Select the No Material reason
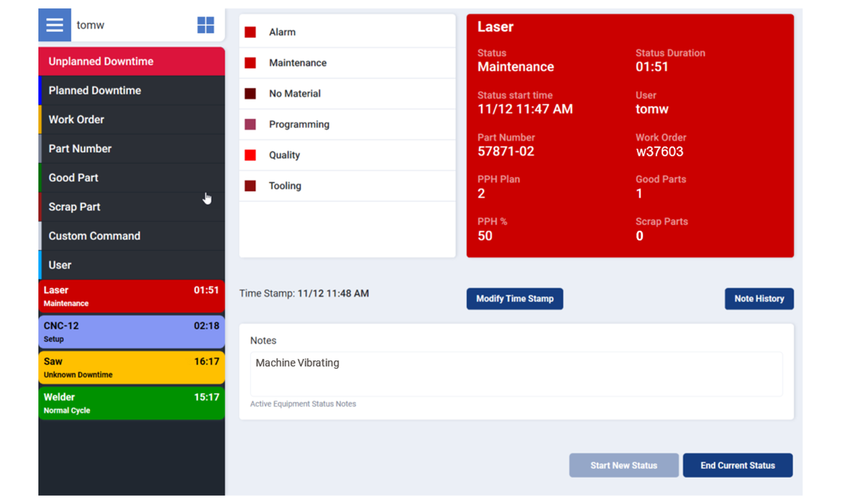 coord(294,93)
